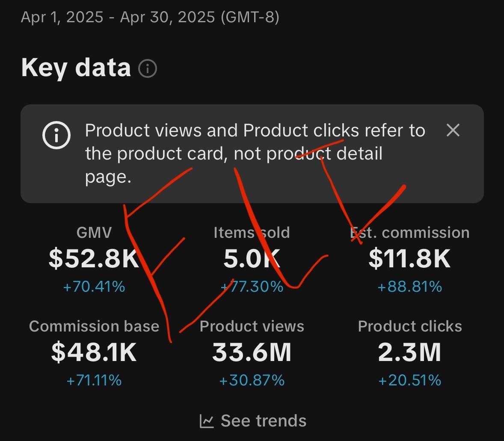Select the Est. commission $11.8K metric
This screenshot has height=441, width=504.
coord(410,259)
